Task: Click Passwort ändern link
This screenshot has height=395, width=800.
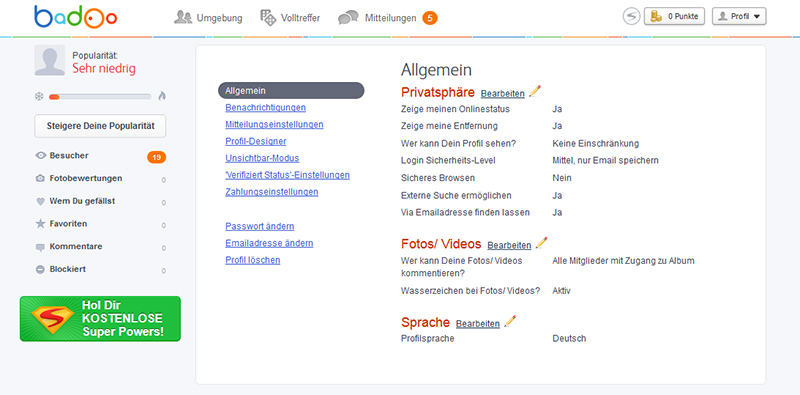Action: click(260, 226)
